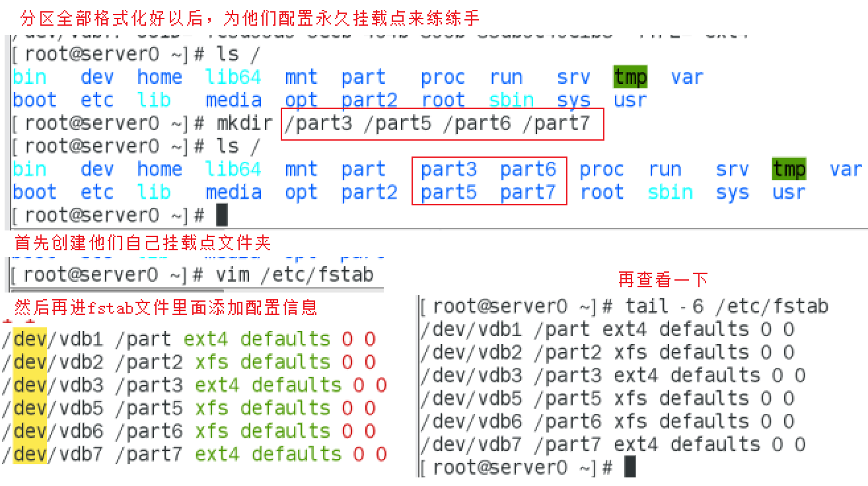Click the tail -6 /etc/fstab command text
Screen dimensions: 868x486
pyautogui.click(x=727, y=306)
